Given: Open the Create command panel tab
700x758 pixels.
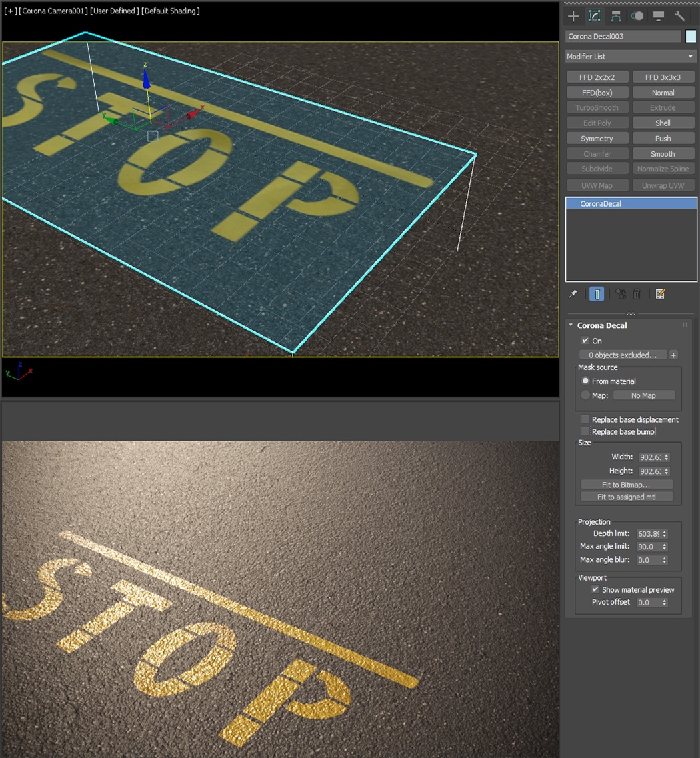Looking at the screenshot, I should (573, 16).
